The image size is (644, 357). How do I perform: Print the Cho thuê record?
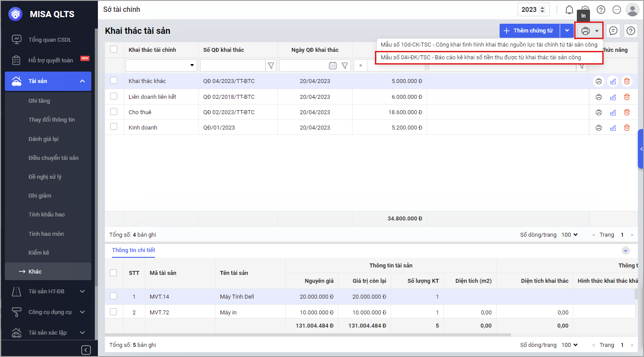click(598, 112)
